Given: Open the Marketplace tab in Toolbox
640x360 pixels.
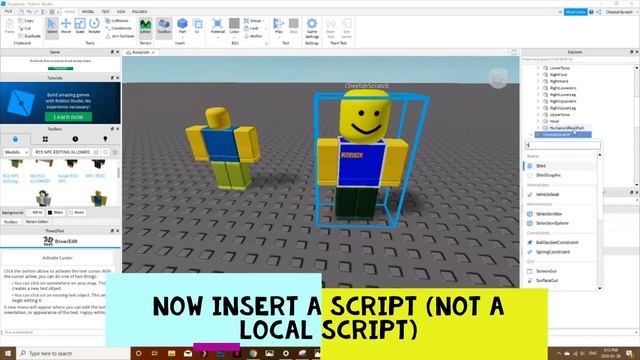Looking at the screenshot, I should pos(15,139).
